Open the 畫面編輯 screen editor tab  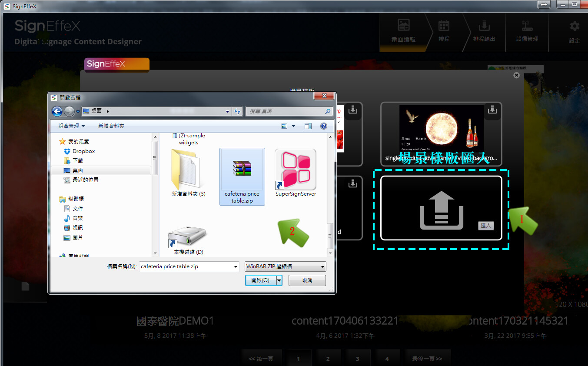[403, 30]
